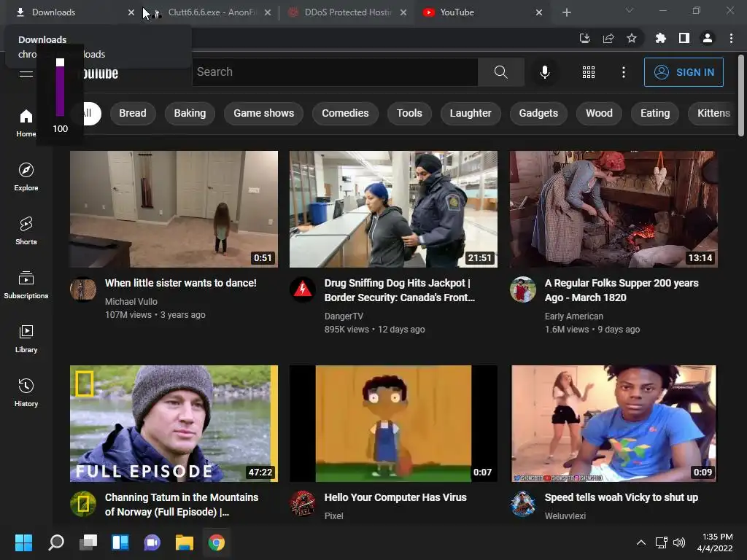Open taskbar Search
Image resolution: width=747 pixels, height=560 pixels.
[x=55, y=542]
